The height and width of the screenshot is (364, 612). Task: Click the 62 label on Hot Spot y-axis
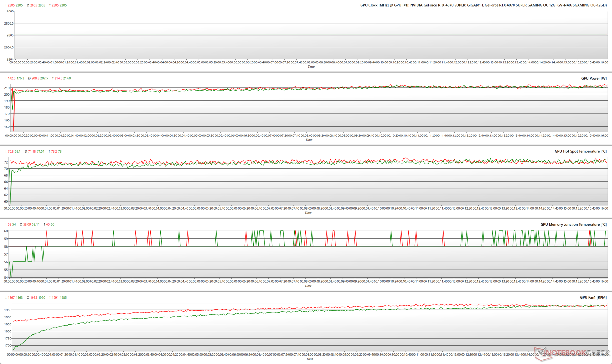click(6, 195)
